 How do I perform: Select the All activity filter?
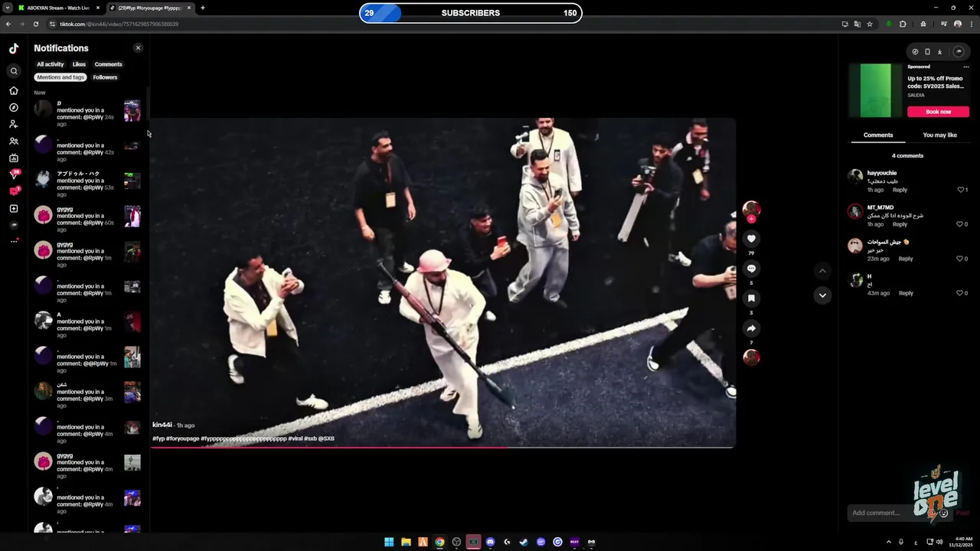(x=51, y=64)
